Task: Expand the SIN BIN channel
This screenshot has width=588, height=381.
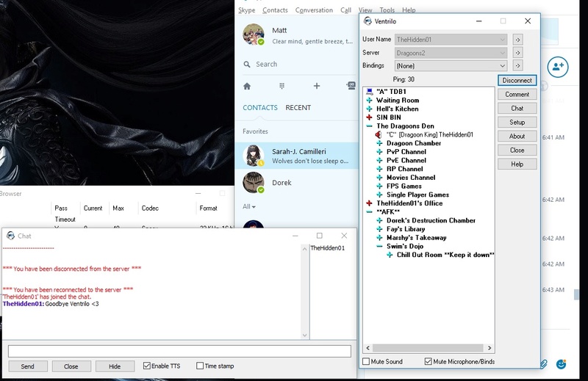Action: point(370,117)
